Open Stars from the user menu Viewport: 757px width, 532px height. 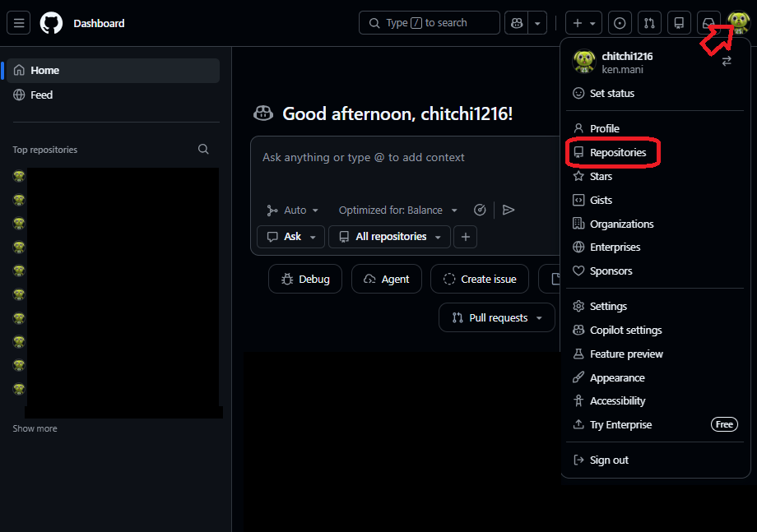(655, 177)
